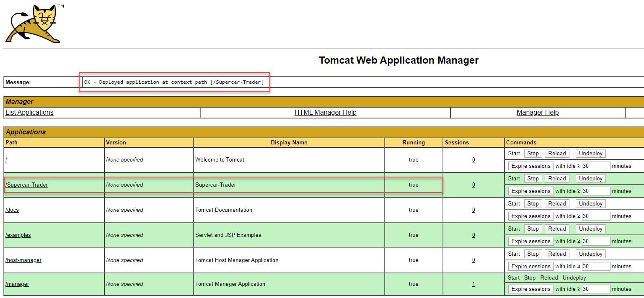Undeploy the Welcome to Tomcat application
The height and width of the screenshot is (298, 644).
pos(591,154)
